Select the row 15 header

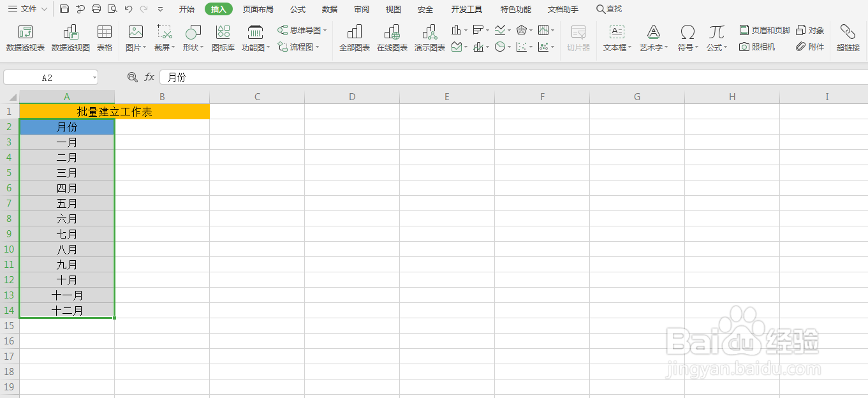10,326
